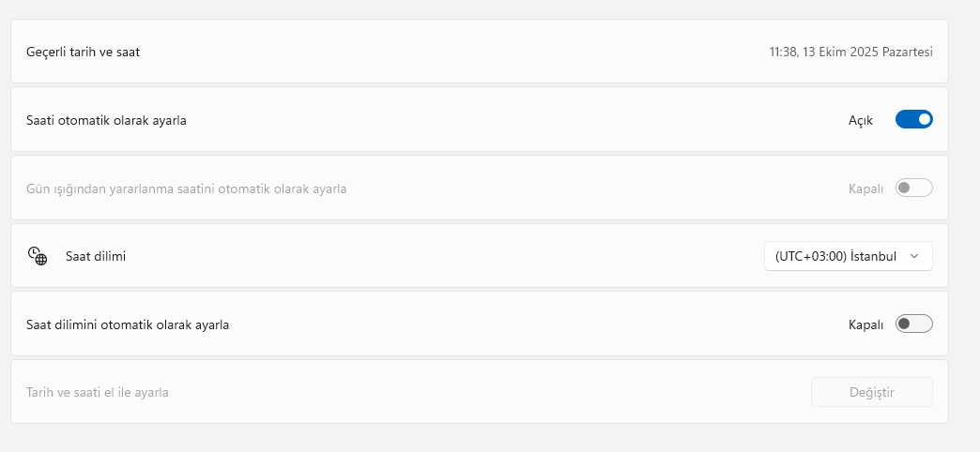This screenshot has width=980, height=452.
Task: Click the 'İstanbul' text inside the combo box
Action: tap(873, 256)
